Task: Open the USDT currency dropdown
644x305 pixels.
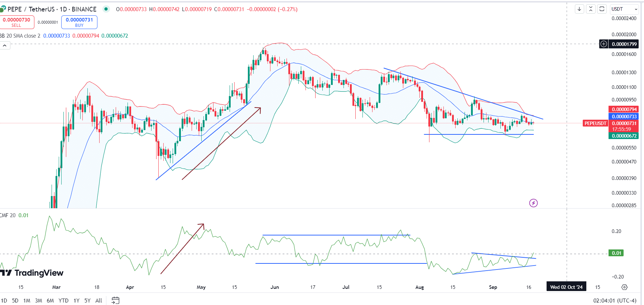Action: coord(624,9)
